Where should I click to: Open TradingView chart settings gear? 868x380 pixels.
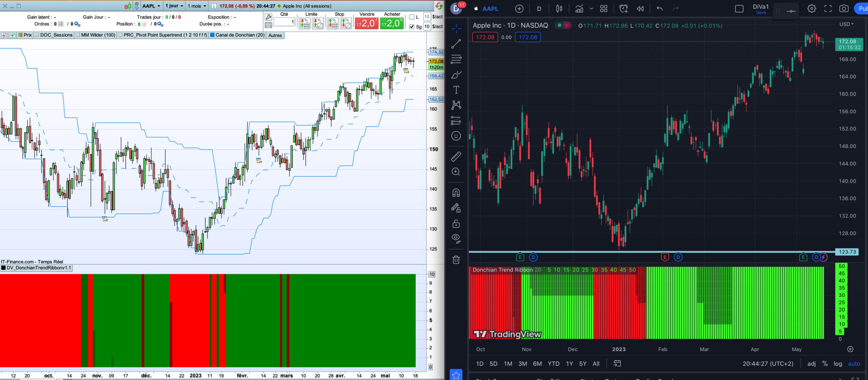point(812,8)
